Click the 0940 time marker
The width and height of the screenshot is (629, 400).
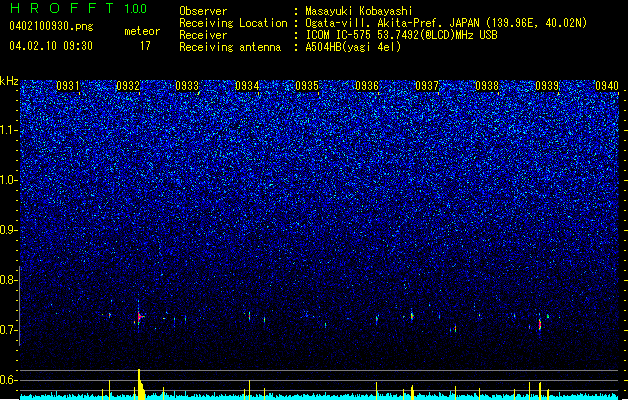(x=607, y=86)
